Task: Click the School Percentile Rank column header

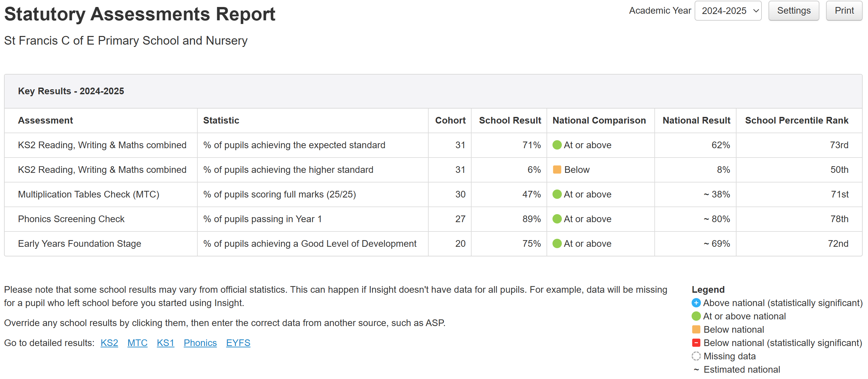Action: (796, 120)
